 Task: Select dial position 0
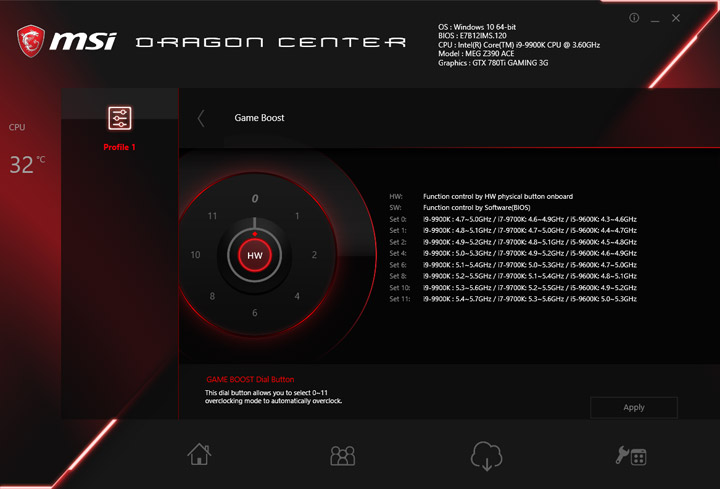click(255, 198)
